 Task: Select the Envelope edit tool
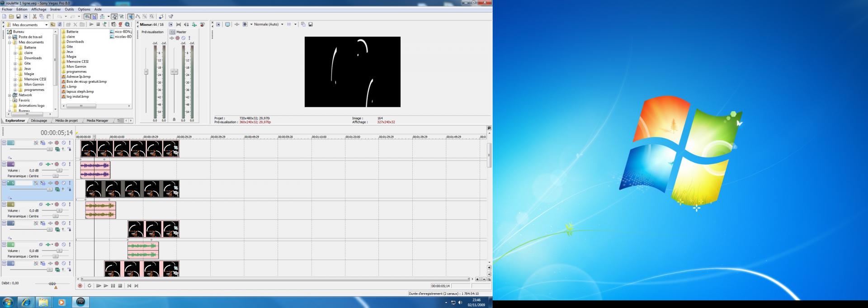(x=138, y=16)
